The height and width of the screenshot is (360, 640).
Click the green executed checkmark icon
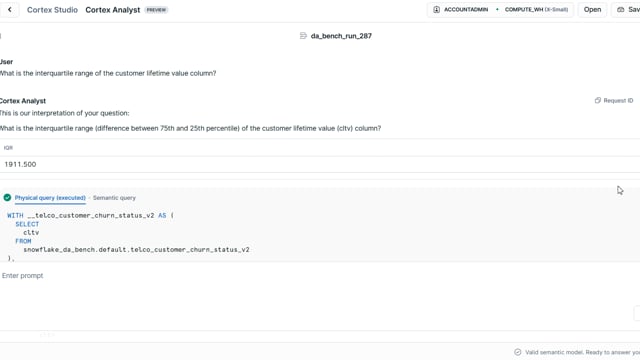pyautogui.click(x=7, y=198)
